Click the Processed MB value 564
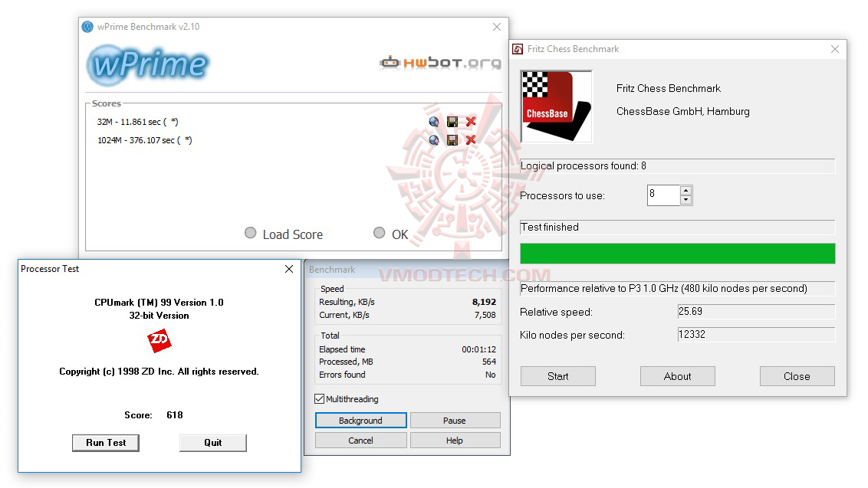868x488 pixels. click(x=489, y=362)
